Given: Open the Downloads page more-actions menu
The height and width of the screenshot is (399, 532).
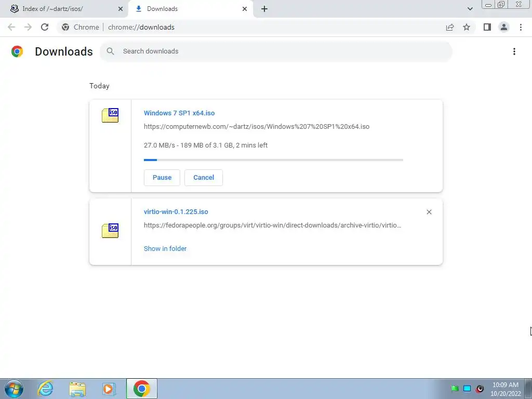Looking at the screenshot, I should click(514, 51).
